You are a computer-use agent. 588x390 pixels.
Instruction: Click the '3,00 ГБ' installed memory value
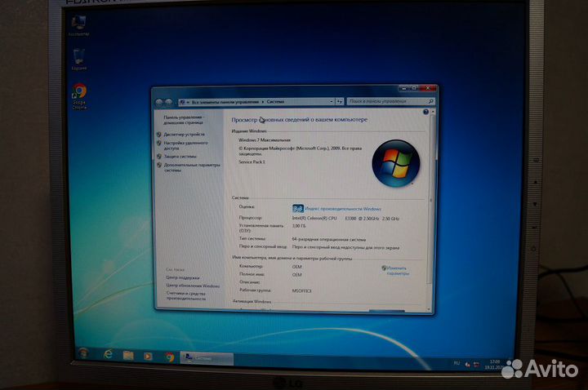pos(299,226)
